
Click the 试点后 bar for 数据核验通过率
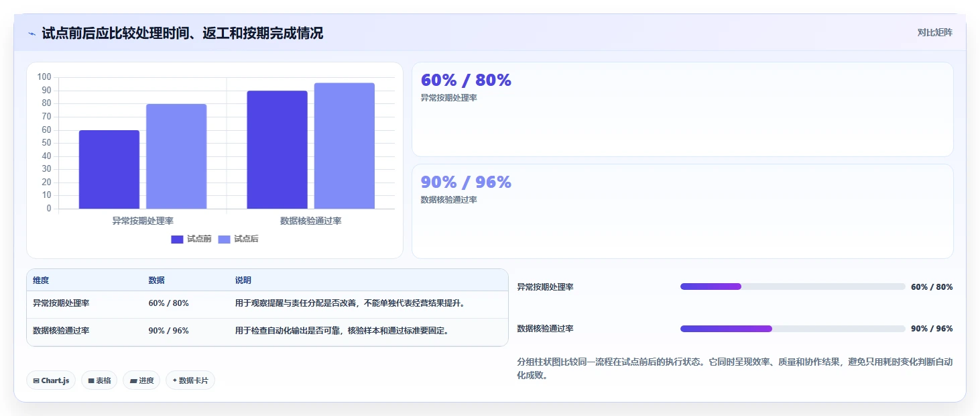[x=345, y=146]
